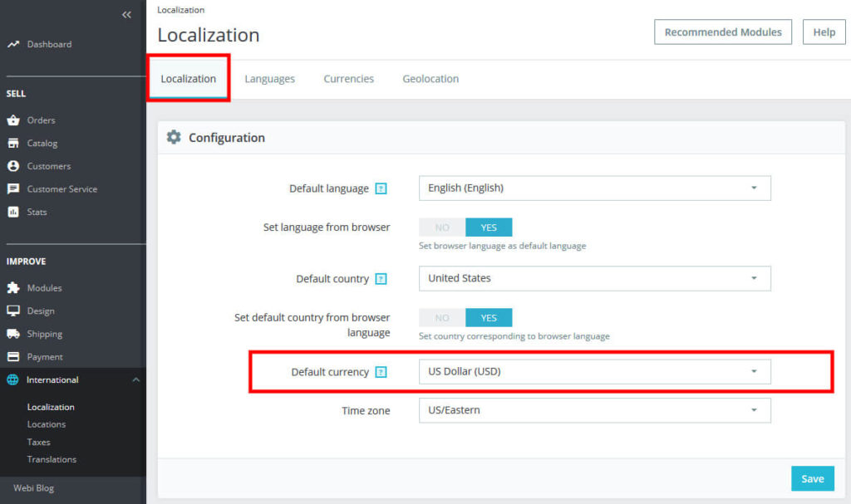
Task: Click the Shipping truck icon
Action: point(13,334)
